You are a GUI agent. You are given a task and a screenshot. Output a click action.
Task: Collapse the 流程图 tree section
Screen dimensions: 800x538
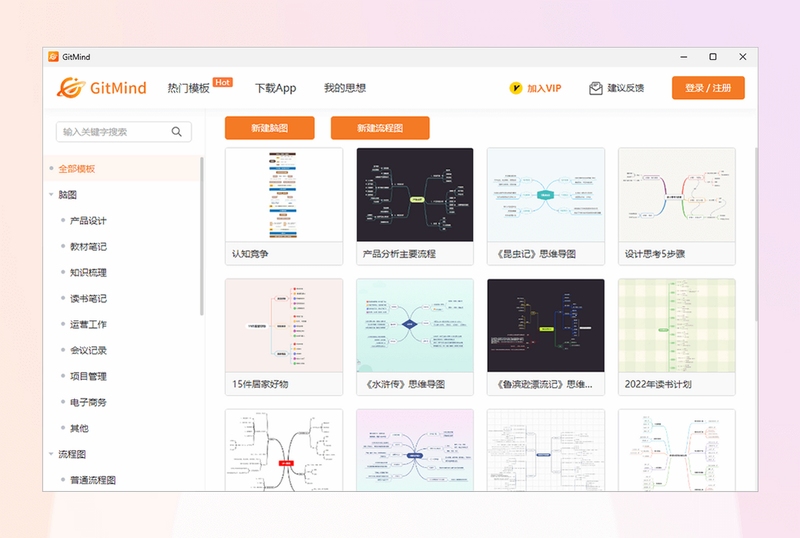[x=51, y=454]
